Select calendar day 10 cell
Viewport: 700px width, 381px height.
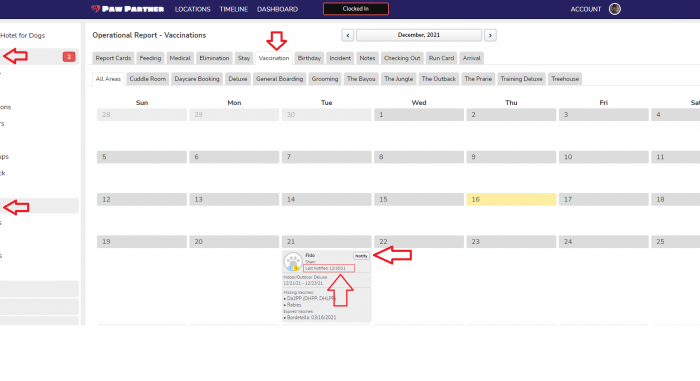coord(604,157)
